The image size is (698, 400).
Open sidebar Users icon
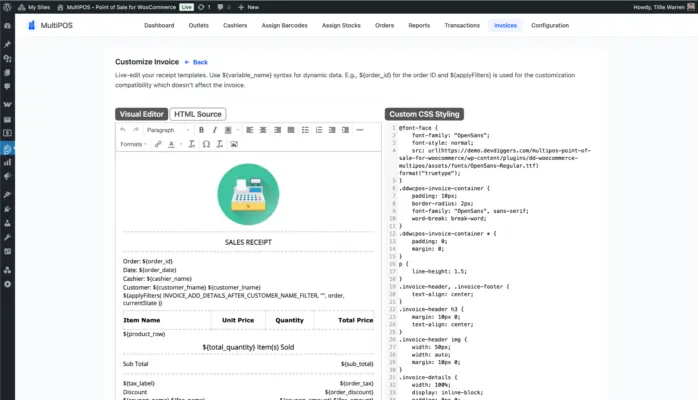click(7, 223)
